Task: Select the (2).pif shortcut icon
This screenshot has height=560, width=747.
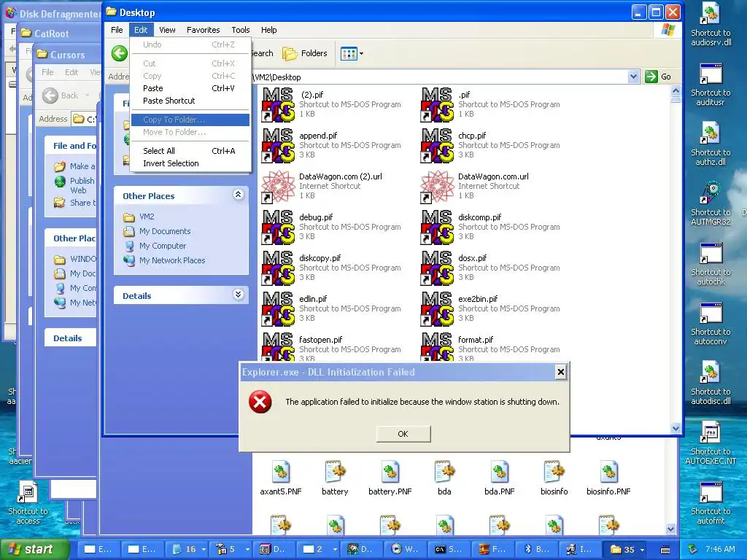Action: 278,104
